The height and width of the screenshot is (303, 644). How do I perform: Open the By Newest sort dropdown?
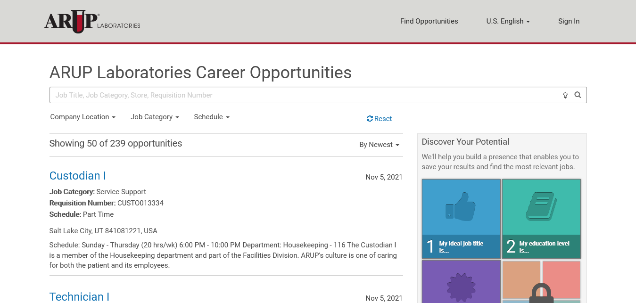379,145
